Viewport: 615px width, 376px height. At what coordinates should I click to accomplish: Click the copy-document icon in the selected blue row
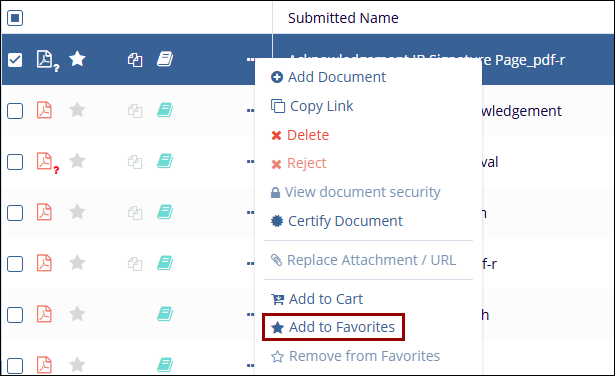[135, 60]
